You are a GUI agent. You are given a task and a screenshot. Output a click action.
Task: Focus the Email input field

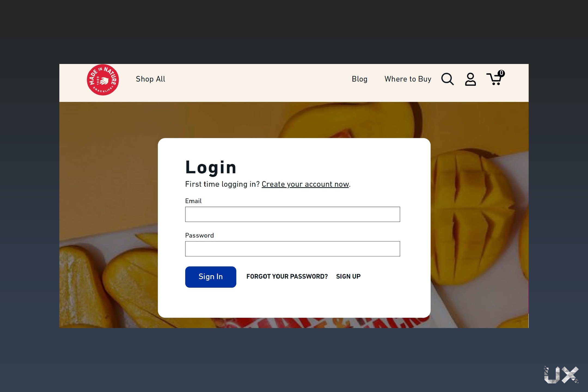[x=293, y=214]
